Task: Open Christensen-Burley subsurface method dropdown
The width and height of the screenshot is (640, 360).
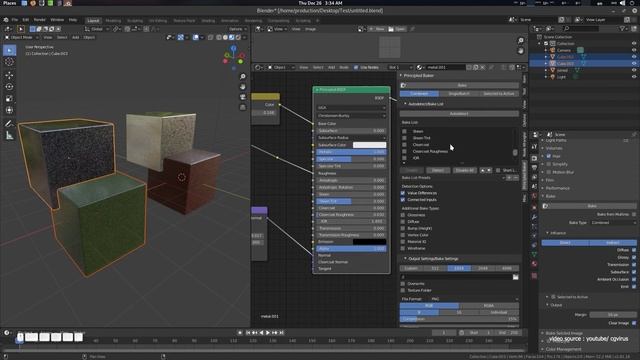Action: [x=351, y=116]
